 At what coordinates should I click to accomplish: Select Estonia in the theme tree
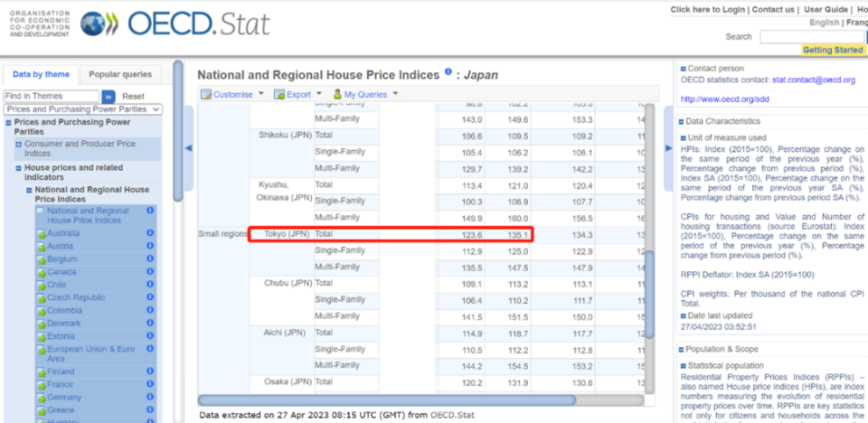coord(61,336)
